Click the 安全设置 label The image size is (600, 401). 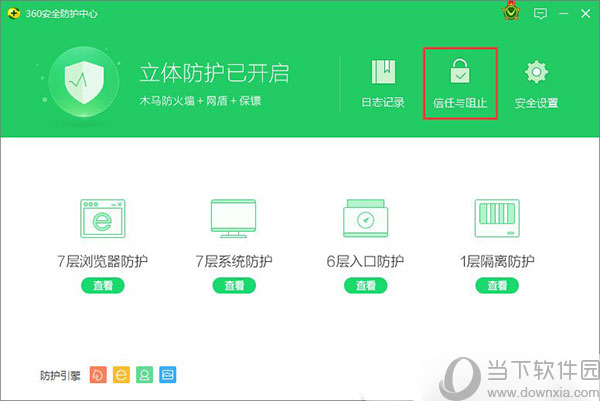[536, 103]
